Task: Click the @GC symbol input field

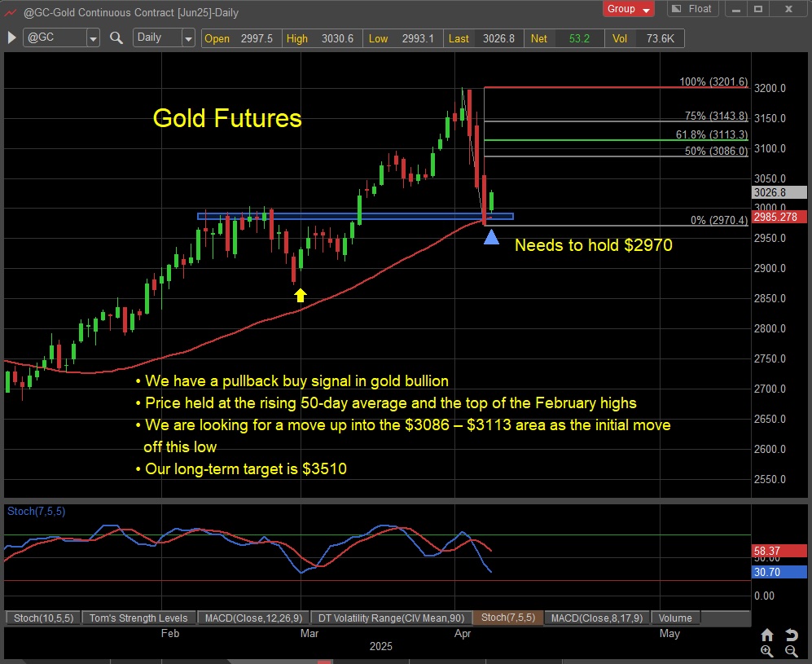Action: (55, 37)
